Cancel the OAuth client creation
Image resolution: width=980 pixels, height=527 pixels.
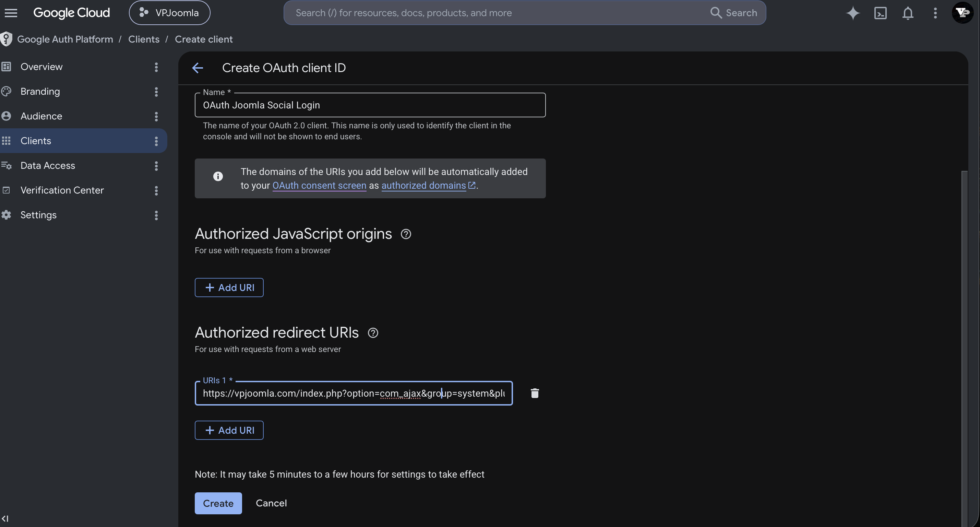point(271,503)
